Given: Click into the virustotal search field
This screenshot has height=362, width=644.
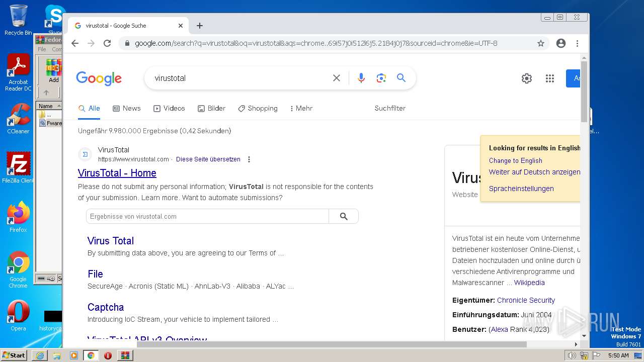Looking at the screenshot, I should [239, 78].
